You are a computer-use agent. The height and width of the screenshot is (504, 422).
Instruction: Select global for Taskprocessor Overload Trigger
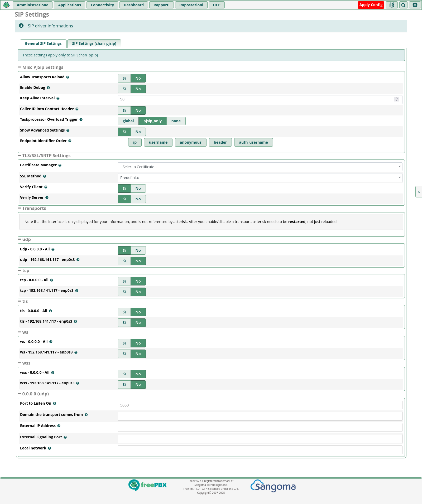click(128, 121)
